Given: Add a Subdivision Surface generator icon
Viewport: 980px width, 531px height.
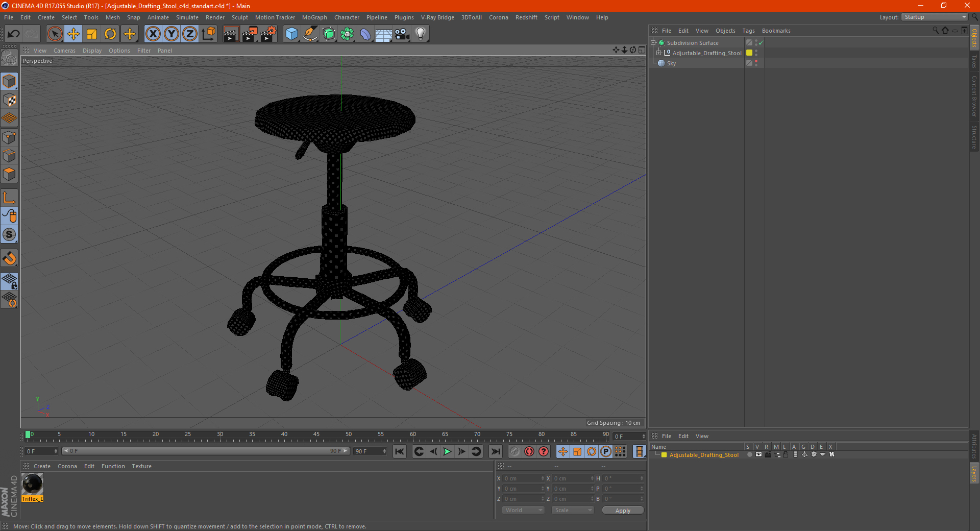Looking at the screenshot, I should (x=329, y=34).
